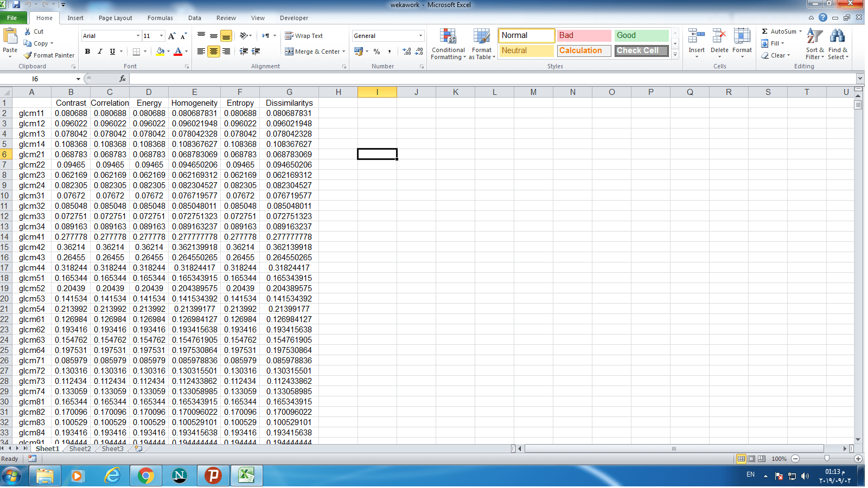Switch to the Formulas ribbon tab
The height and width of the screenshot is (488, 868).
(160, 18)
